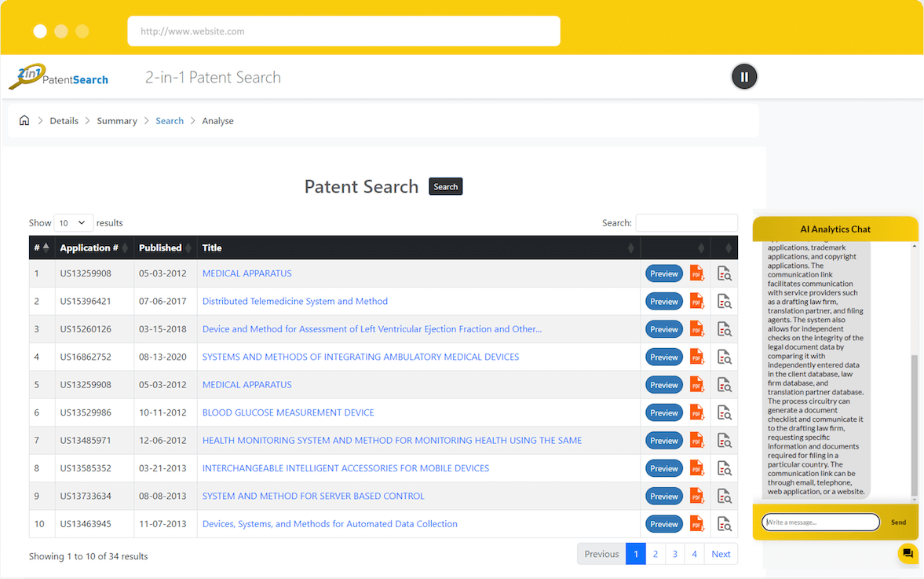Viewport: 924px width, 579px height.
Task: Open PDF icon for row 8 patent
Action: (x=697, y=468)
